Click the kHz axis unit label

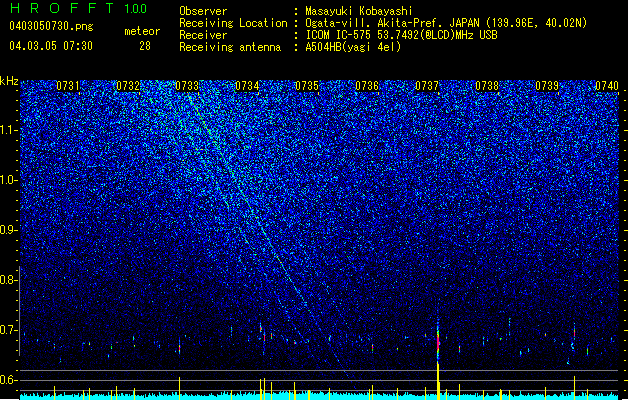pyautogui.click(x=9, y=81)
